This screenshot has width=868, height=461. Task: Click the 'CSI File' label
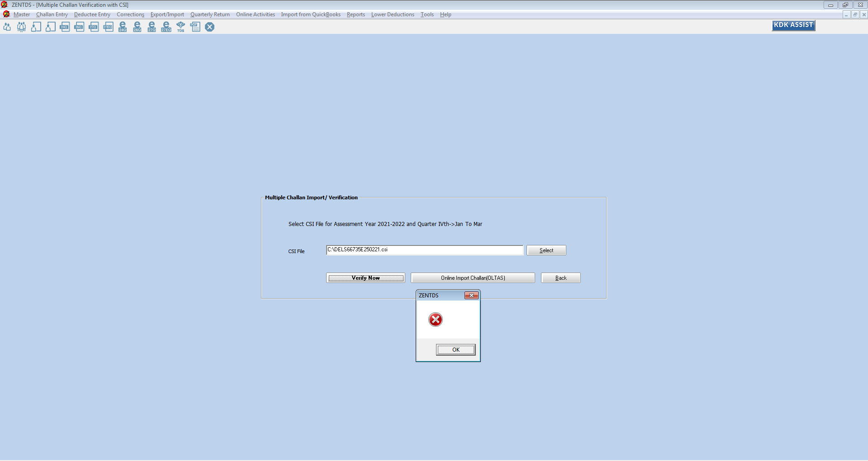pyautogui.click(x=297, y=251)
